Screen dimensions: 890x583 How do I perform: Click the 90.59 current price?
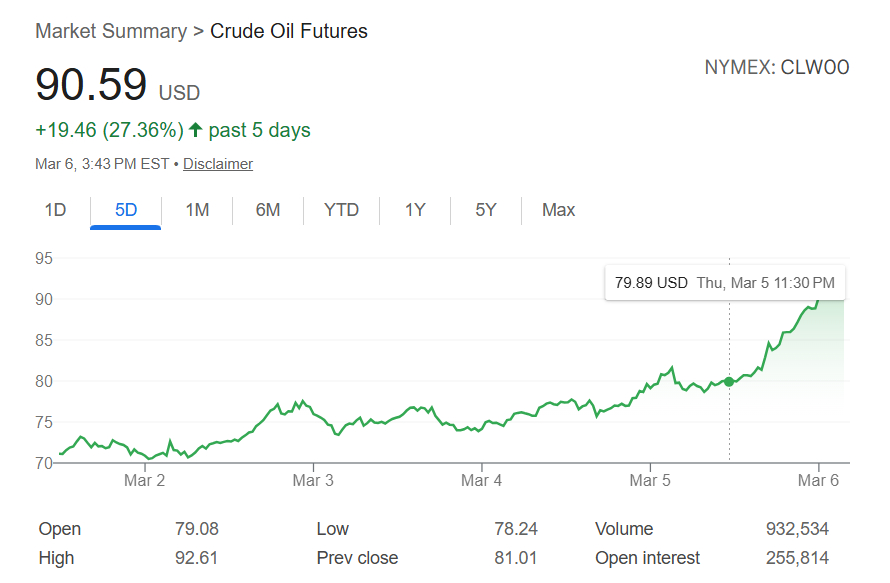coord(91,84)
